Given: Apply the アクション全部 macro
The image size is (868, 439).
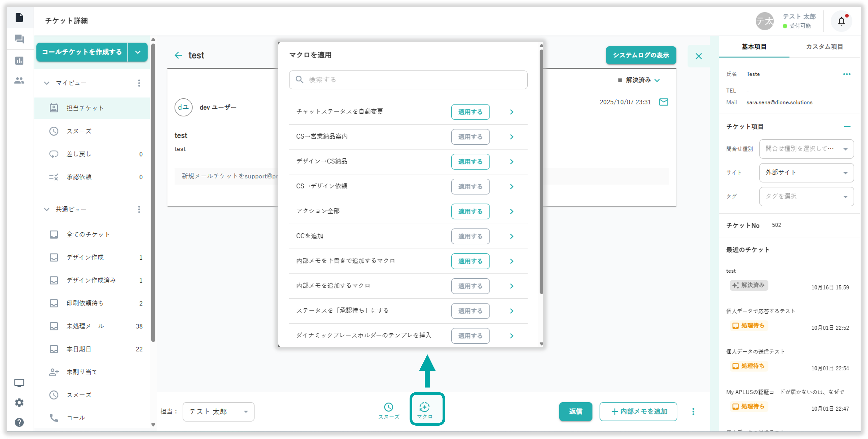Looking at the screenshot, I should point(470,211).
